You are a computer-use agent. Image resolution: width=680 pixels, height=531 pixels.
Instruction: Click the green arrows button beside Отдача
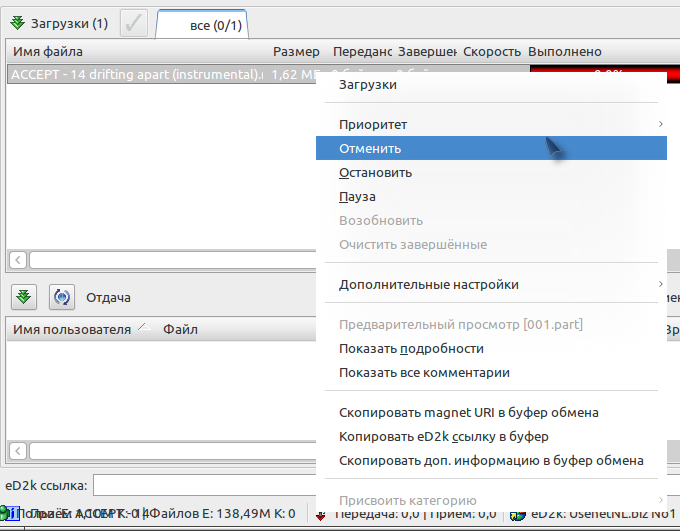24,297
